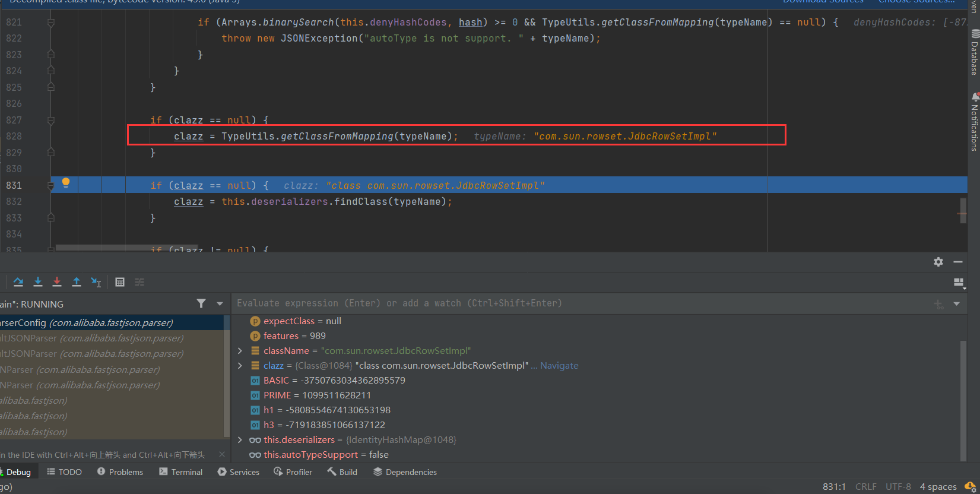Click the 831:1 cursor position indicator
This screenshot has height=494, width=980.
coord(834,487)
